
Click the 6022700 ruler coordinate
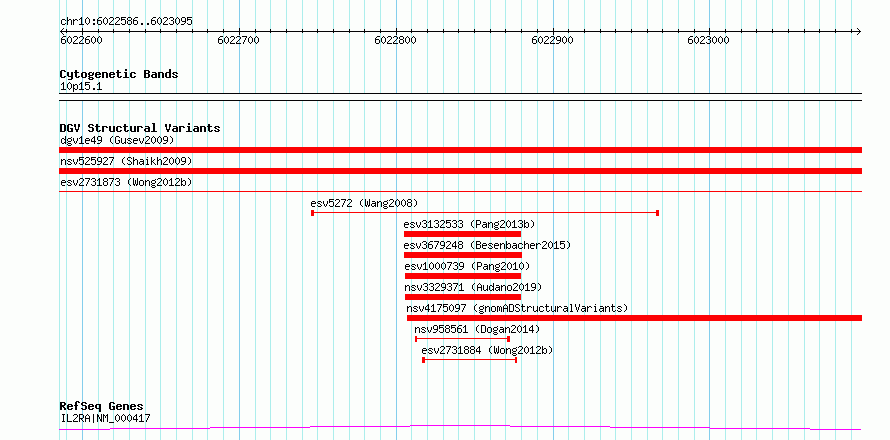[x=238, y=40]
